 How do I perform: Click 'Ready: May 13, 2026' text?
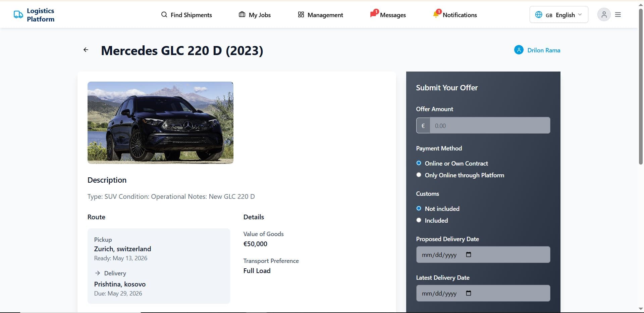click(120, 258)
